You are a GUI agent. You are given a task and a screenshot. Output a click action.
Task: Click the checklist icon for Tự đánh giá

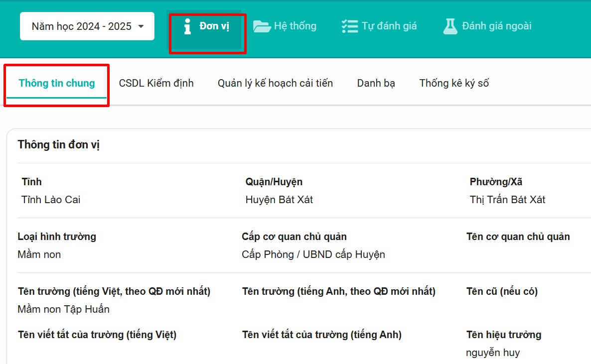pos(350,26)
